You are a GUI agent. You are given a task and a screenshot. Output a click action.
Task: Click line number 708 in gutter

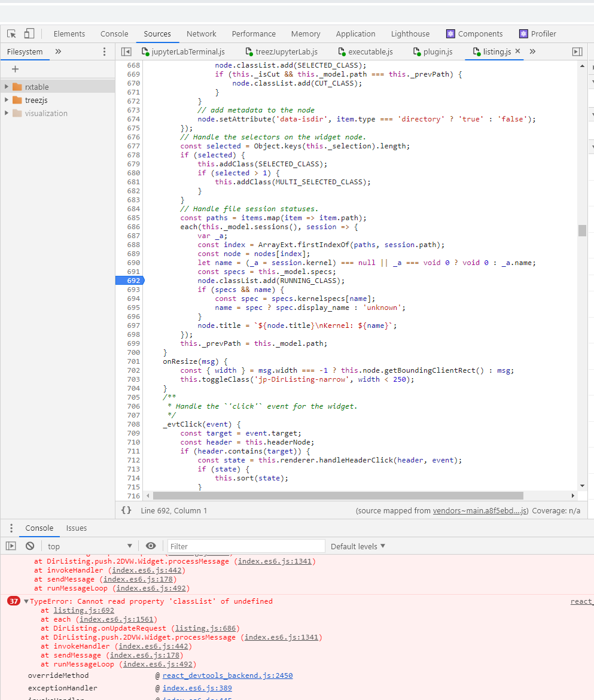coord(133,424)
